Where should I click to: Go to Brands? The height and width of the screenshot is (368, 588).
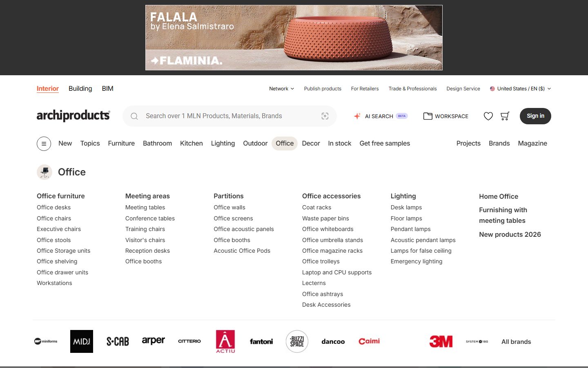pos(499,144)
